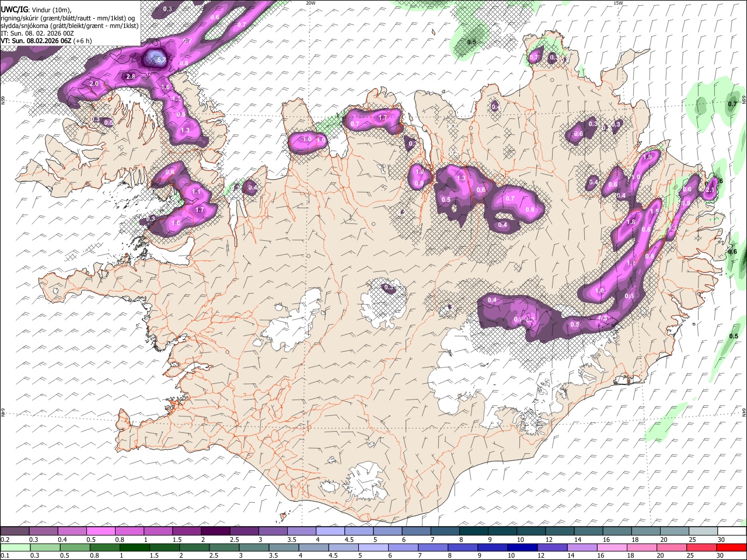The width and height of the screenshot is (747, 560).
Task: Click the 20W longitude label
Action: [310, 3]
